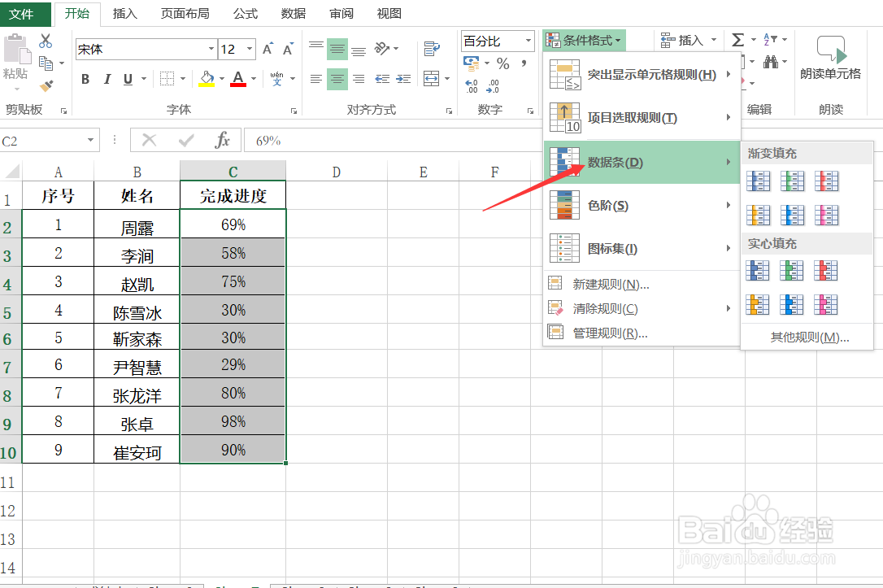Click cell containing 98%

click(233, 421)
